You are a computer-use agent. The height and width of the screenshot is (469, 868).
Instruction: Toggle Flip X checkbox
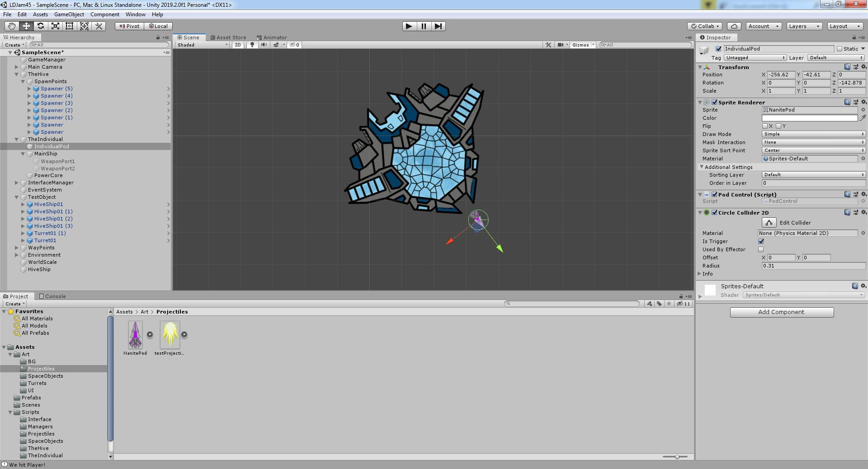coord(765,126)
